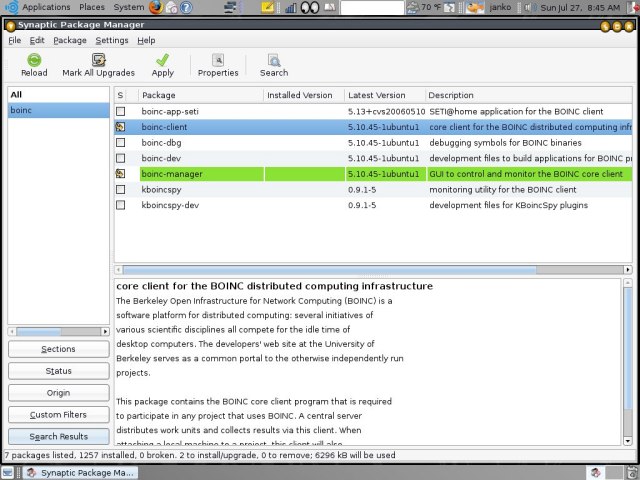Click right arrow of filter list scrollbar
This screenshot has width=640, height=480.
[x=105, y=331]
